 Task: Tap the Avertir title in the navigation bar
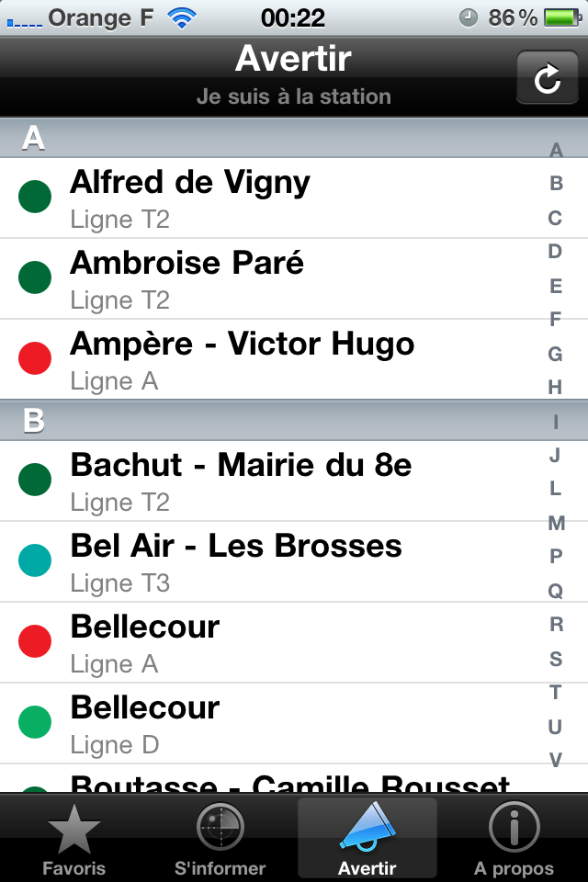(x=293, y=59)
